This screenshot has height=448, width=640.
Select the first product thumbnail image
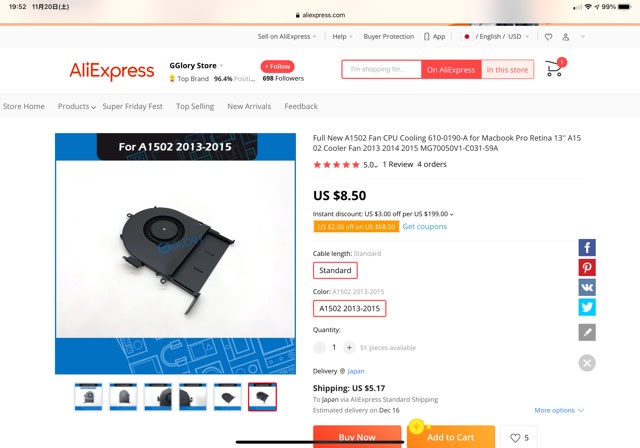(89, 397)
